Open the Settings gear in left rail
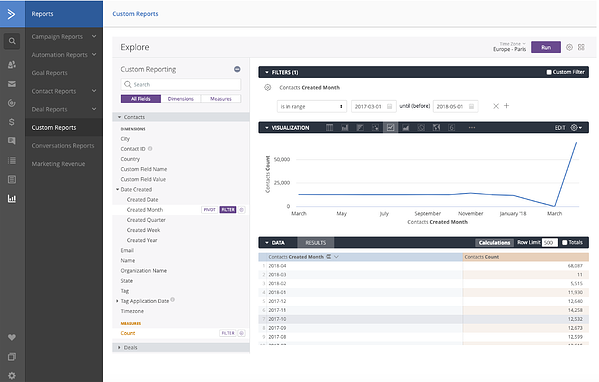Screen dimensions: 599x382 click(12, 376)
